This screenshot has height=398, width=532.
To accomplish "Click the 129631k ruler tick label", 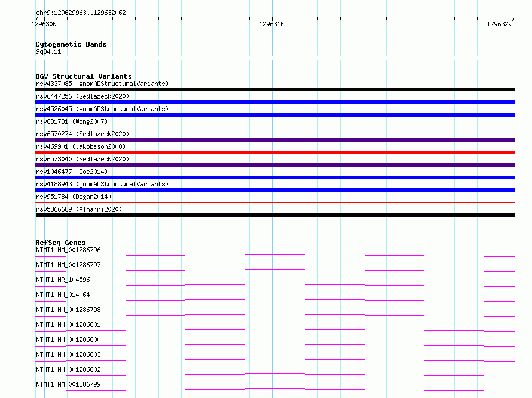I will tap(271, 24).
